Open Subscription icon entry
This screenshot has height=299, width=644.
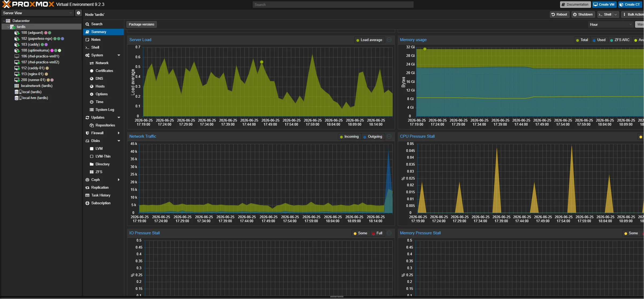click(x=87, y=203)
